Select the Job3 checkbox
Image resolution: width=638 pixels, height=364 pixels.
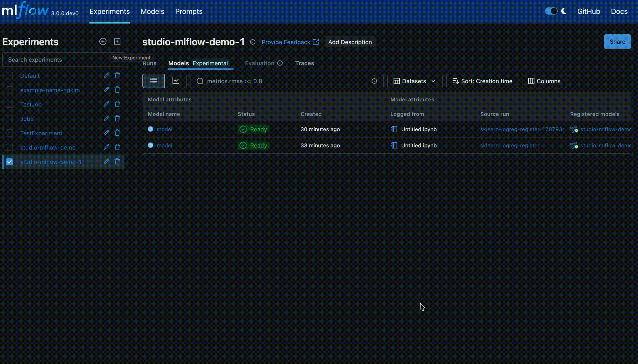tap(9, 118)
